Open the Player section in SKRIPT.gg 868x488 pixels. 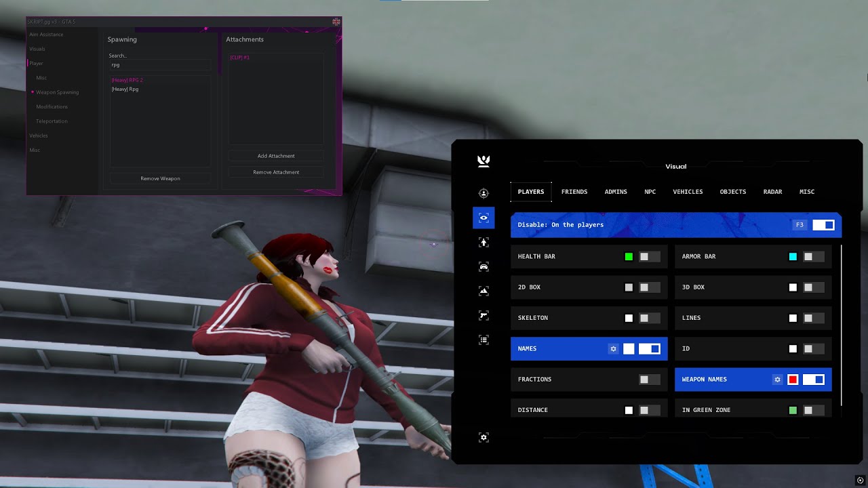36,63
